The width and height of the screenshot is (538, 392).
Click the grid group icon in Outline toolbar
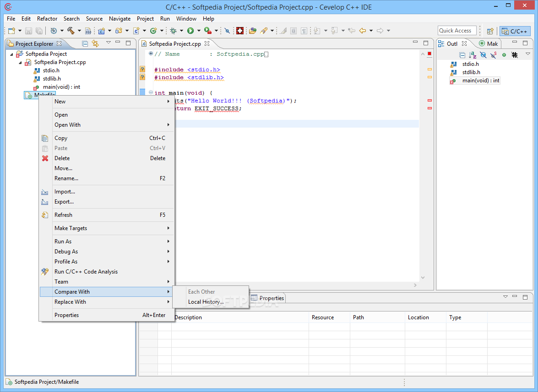click(515, 55)
